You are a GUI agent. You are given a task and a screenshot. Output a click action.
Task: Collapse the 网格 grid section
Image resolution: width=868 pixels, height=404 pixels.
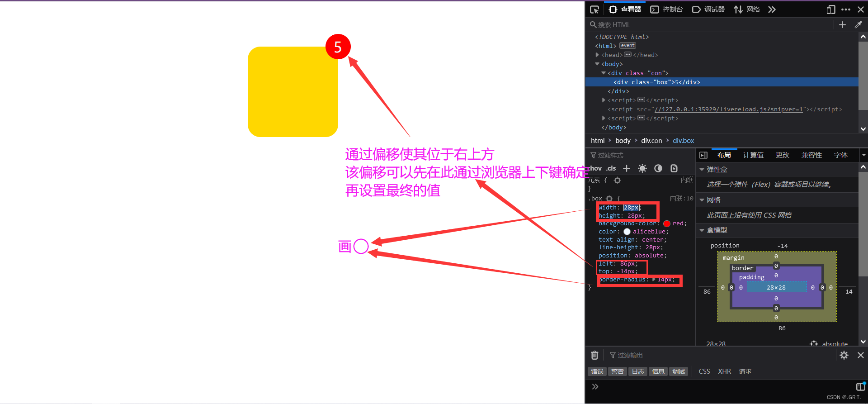(x=702, y=200)
